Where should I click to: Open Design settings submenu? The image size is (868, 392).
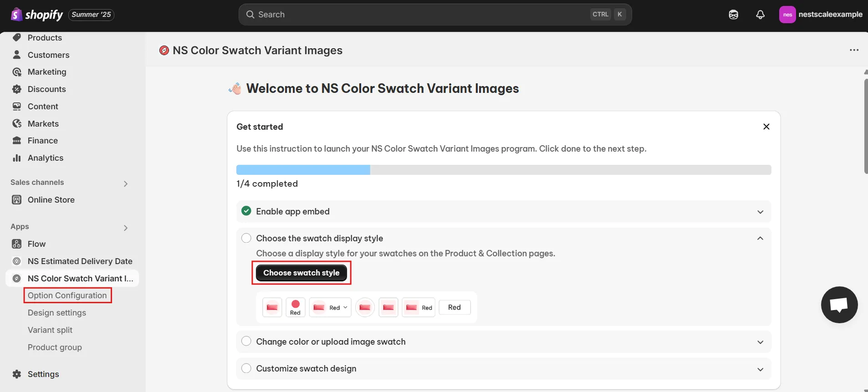click(x=57, y=313)
